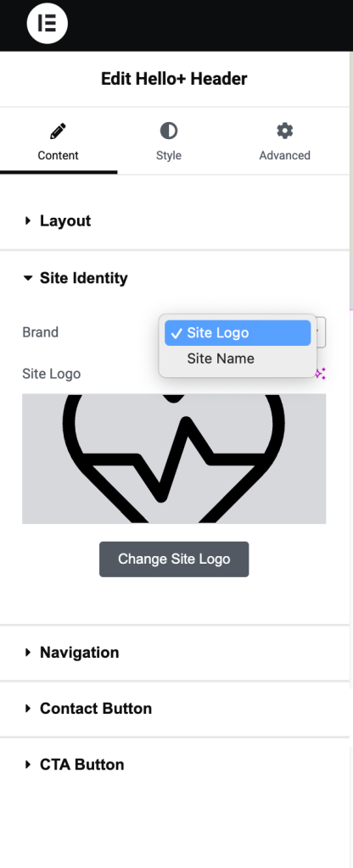The height and width of the screenshot is (868, 353).
Task: Click the pencil Content icon
Action: pos(58,131)
